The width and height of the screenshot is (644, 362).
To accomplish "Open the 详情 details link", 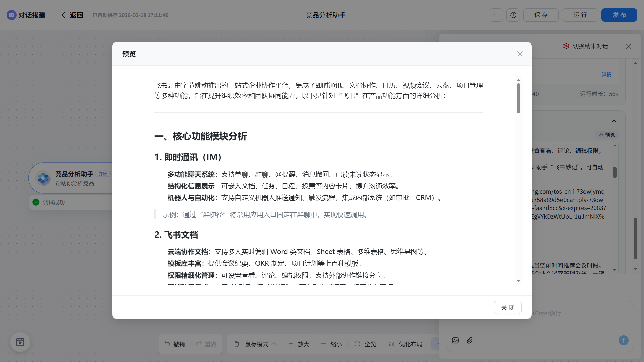I will (x=606, y=74).
